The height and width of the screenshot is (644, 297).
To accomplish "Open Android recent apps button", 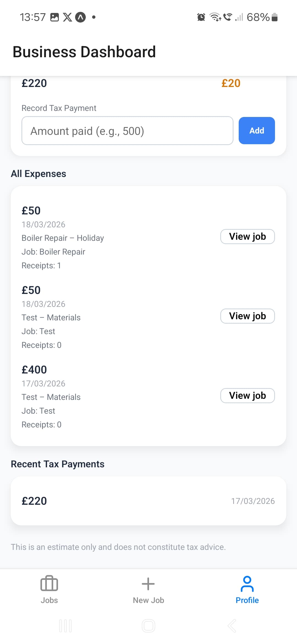I will point(65,626).
